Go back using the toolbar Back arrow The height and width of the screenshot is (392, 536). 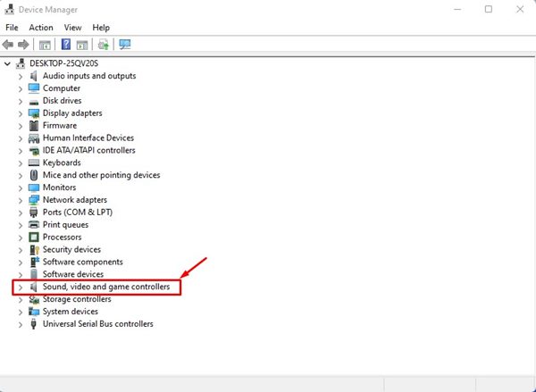[8, 45]
